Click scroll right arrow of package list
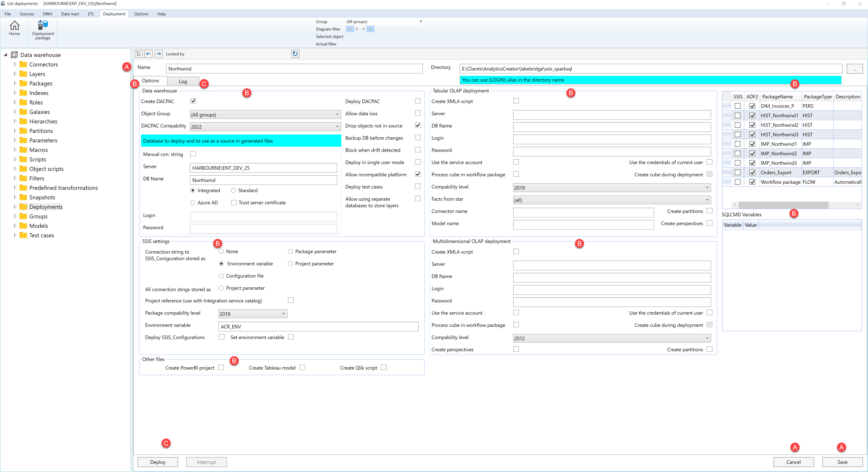The image size is (868, 472). coord(858,205)
